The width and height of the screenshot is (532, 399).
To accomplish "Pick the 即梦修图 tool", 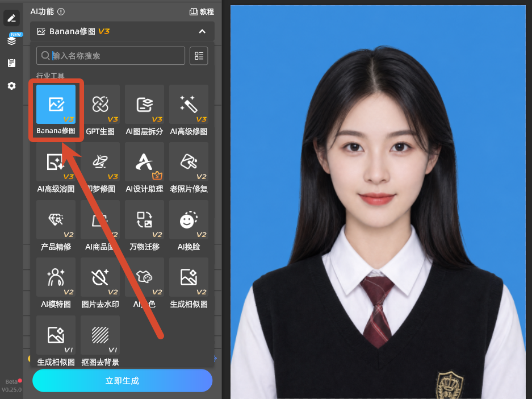I will click(100, 161).
